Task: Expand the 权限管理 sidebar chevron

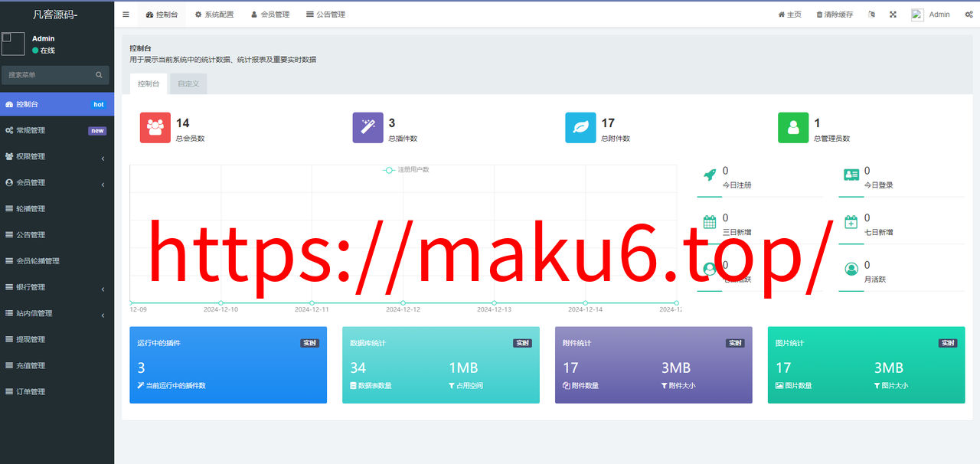Action: tap(103, 157)
